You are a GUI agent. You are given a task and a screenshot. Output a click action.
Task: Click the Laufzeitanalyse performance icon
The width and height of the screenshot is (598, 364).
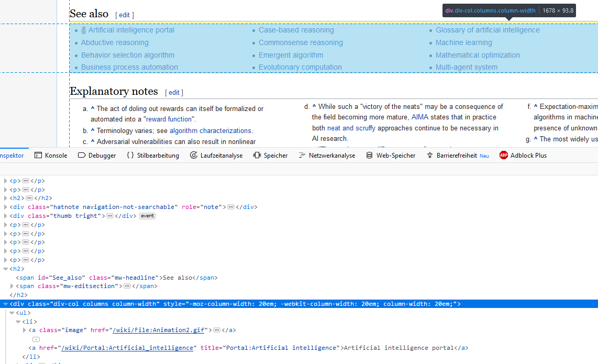[194, 156]
